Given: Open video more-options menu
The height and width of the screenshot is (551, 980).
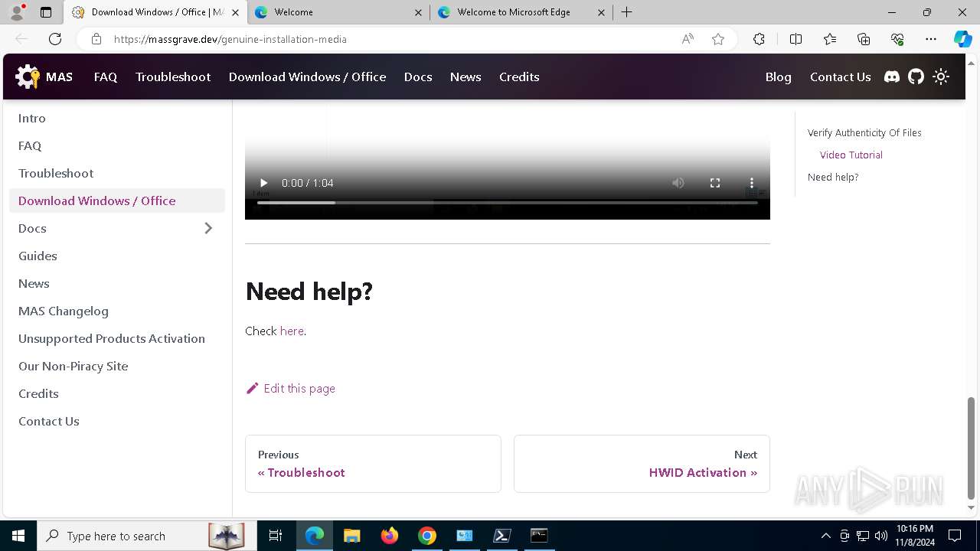Looking at the screenshot, I should point(752,183).
